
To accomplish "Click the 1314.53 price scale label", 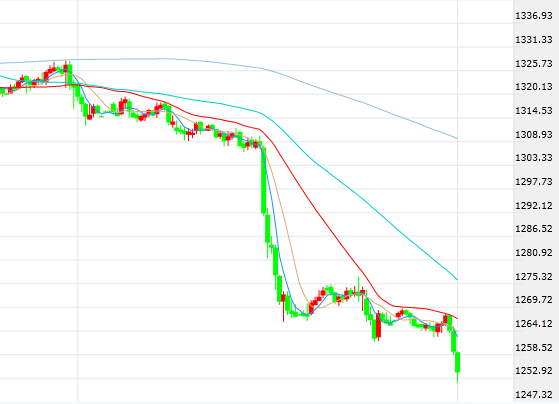I will tap(534, 111).
